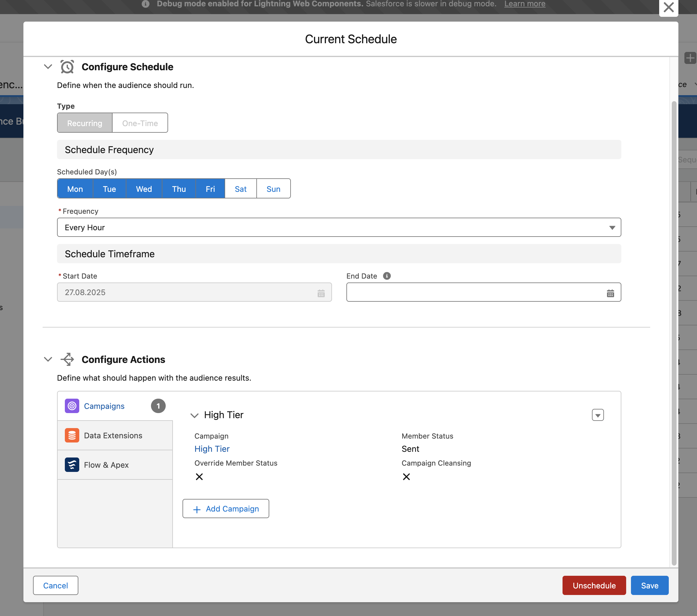The image size is (697, 616).
Task: Click the End Date info tooltip icon
Action: (387, 276)
